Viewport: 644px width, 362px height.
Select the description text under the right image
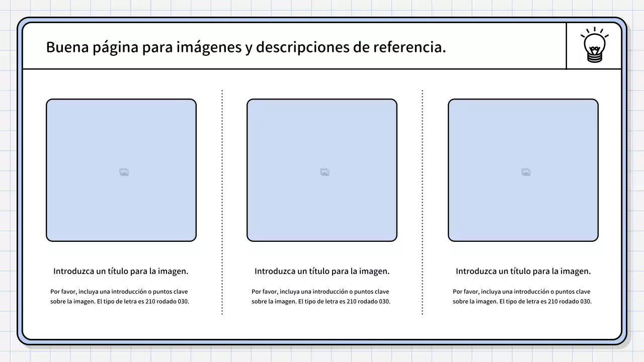click(x=522, y=296)
